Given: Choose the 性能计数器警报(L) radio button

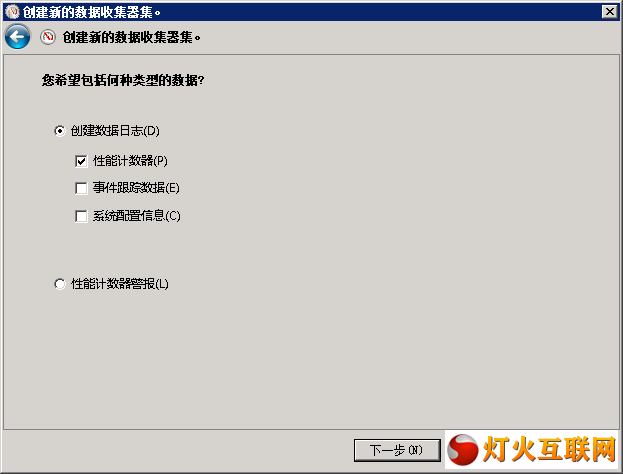Looking at the screenshot, I should pos(60,284).
